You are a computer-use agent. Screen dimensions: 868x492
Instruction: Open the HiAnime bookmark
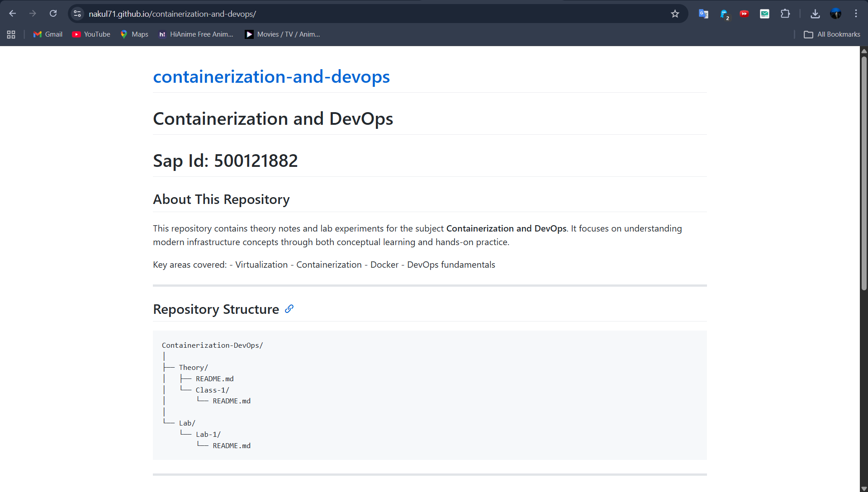pyautogui.click(x=196, y=34)
